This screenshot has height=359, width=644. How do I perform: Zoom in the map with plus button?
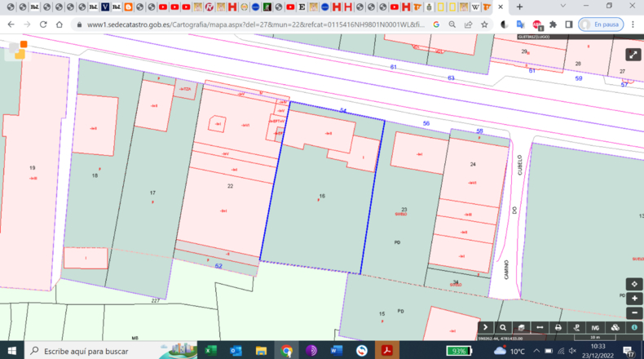coord(634,299)
